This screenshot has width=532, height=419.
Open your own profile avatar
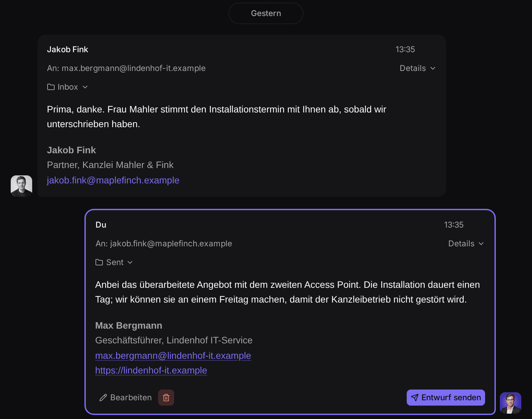pyautogui.click(x=511, y=403)
